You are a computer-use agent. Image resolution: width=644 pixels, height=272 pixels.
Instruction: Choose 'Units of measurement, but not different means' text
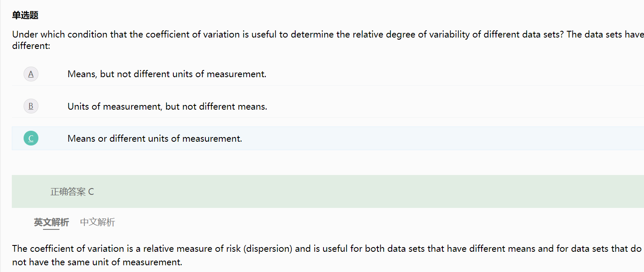[x=167, y=106]
